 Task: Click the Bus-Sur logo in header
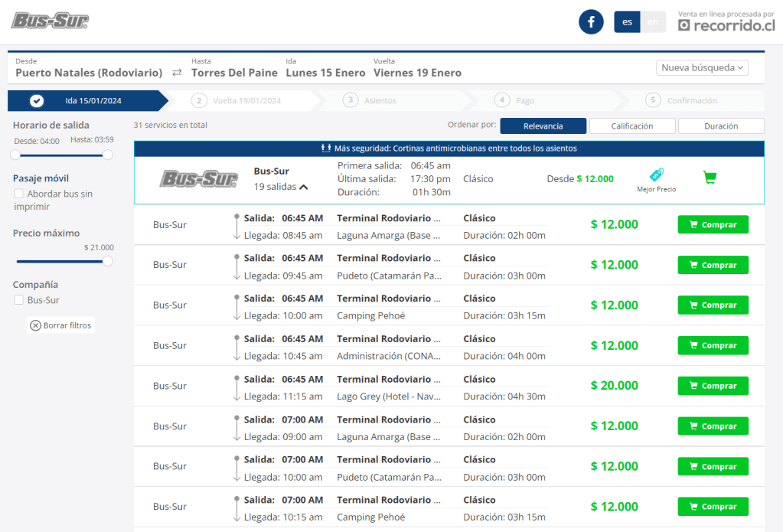click(x=50, y=21)
